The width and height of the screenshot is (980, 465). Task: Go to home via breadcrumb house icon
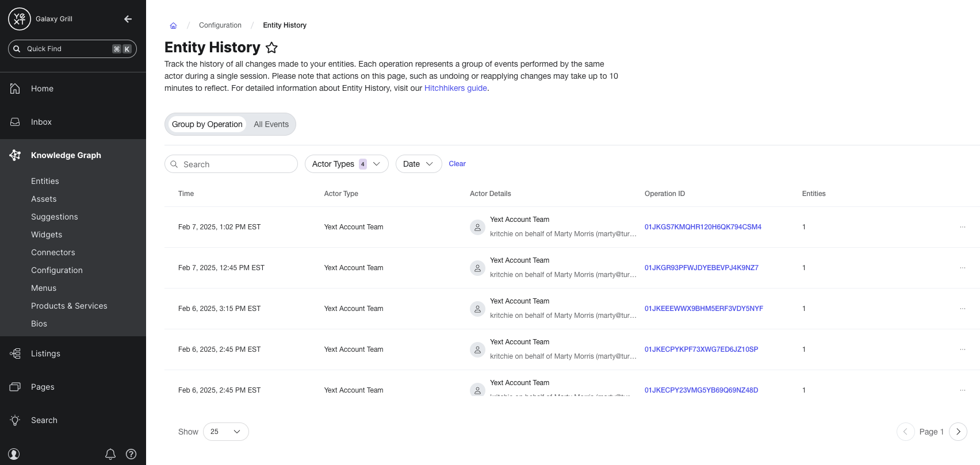pos(173,25)
